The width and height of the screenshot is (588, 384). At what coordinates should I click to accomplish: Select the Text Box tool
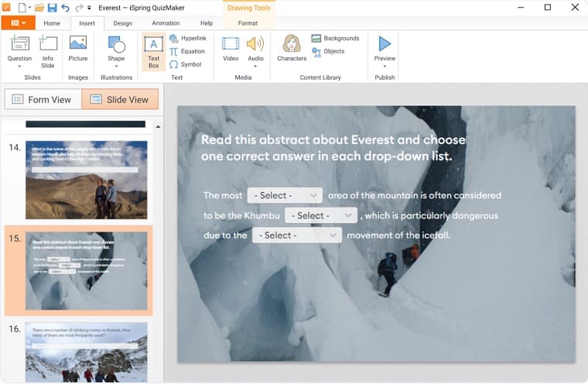coord(153,52)
